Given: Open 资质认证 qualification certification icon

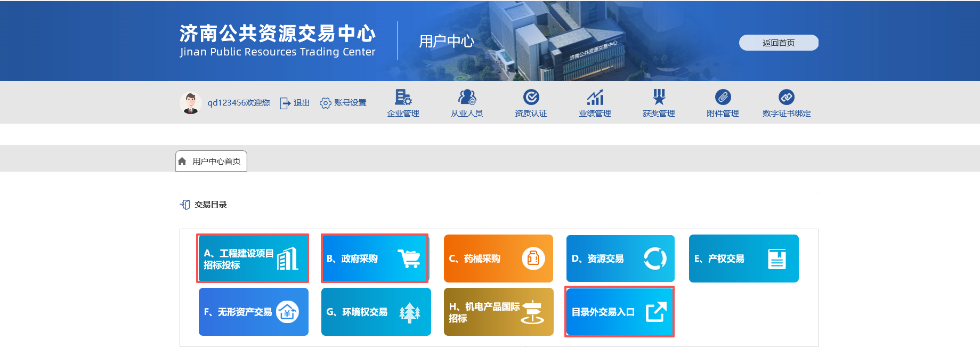Looking at the screenshot, I should tap(531, 98).
